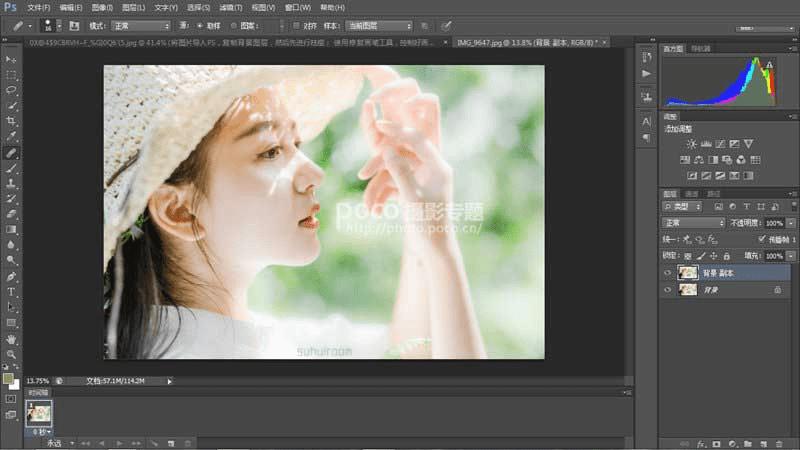Open brush size picker dropdown arrow

click(59, 26)
